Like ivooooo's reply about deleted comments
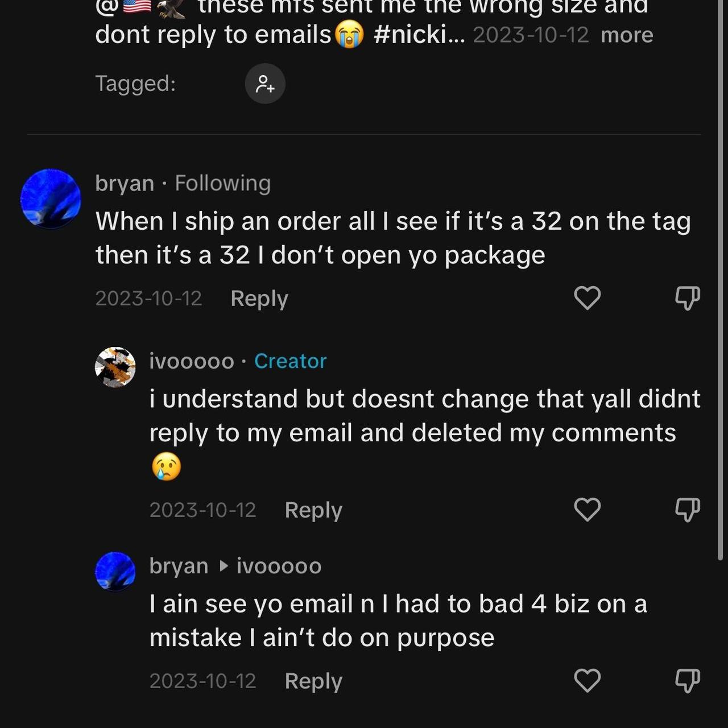The image size is (728, 728). 587,510
